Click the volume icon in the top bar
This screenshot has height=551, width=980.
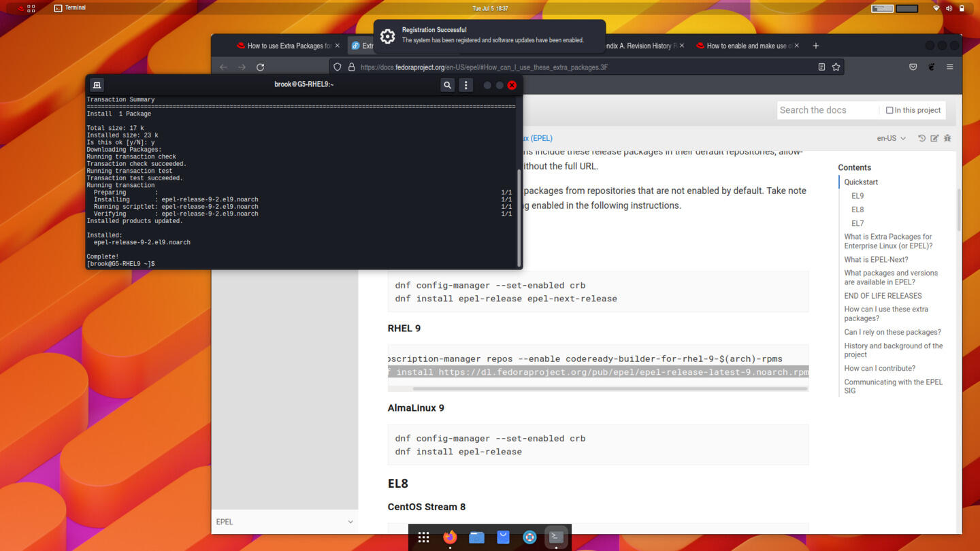click(x=949, y=8)
